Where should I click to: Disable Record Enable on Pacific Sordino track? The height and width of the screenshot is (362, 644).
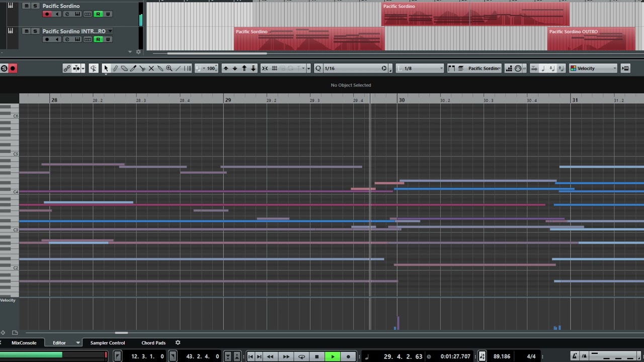coord(47,14)
